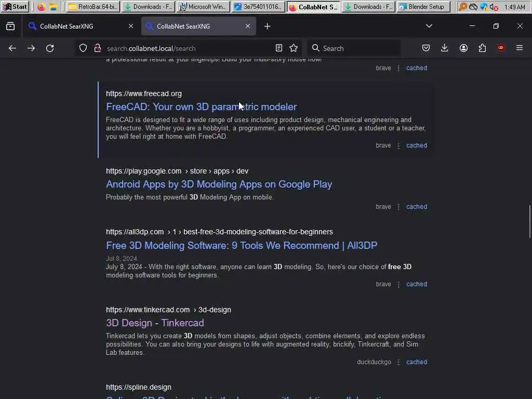Switch to the first CollabNet SearXNG tab
The image size is (532, 399).
pos(82,26)
